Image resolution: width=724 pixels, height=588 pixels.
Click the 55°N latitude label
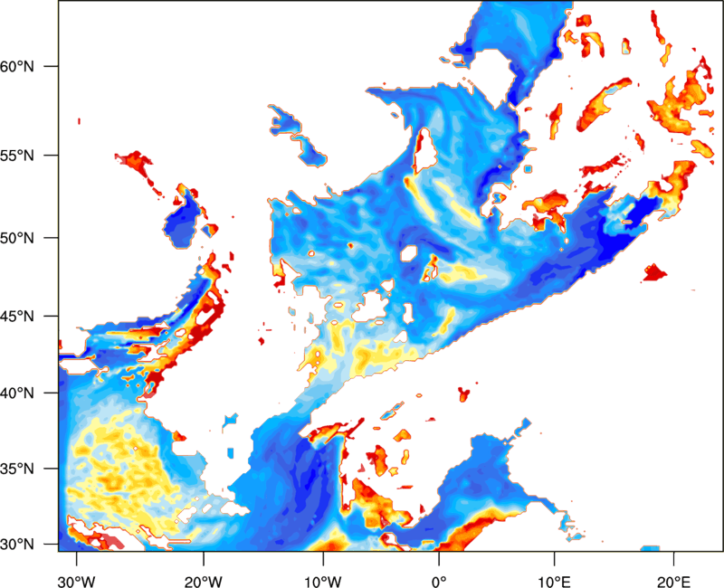point(17,155)
